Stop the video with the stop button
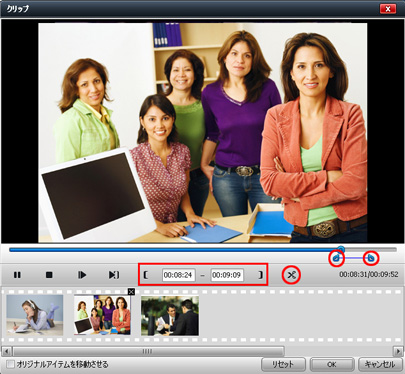405x374 pixels. click(49, 275)
